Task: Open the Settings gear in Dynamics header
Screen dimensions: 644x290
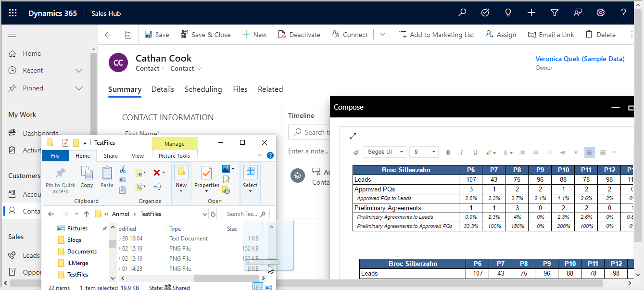Action: (601, 13)
